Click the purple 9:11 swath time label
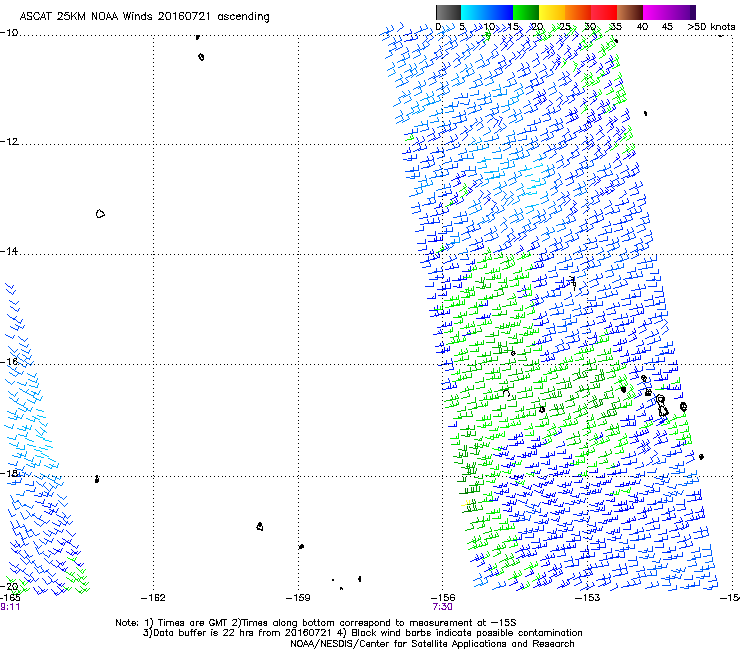This screenshot has width=740, height=650. (x=10, y=607)
